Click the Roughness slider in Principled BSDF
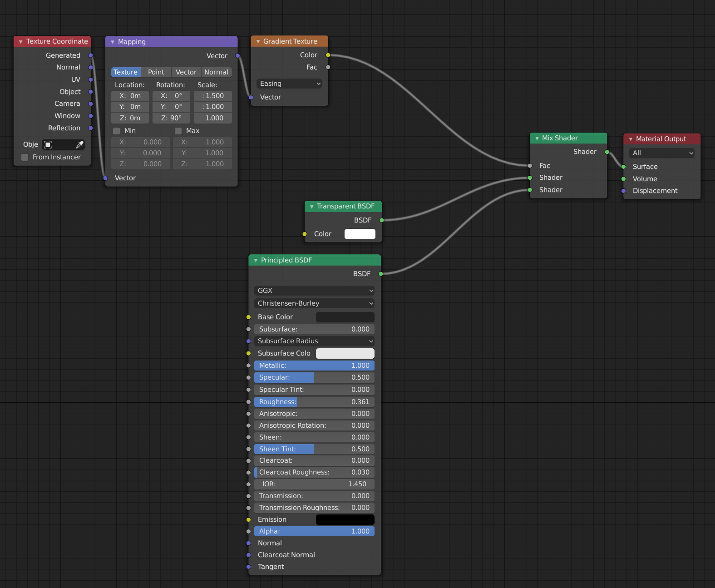The height and width of the screenshot is (588, 715). (x=314, y=402)
